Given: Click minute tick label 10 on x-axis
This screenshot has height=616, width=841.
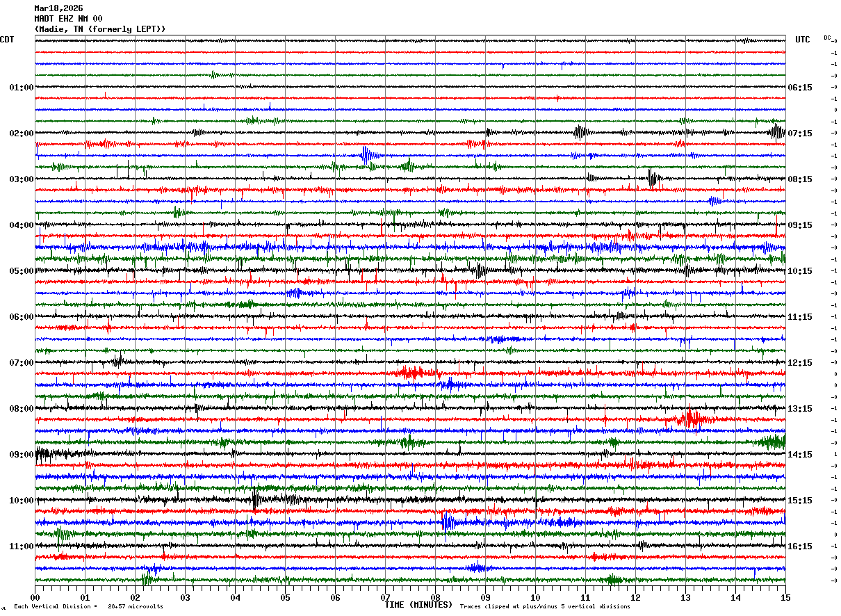Looking at the screenshot, I should coord(535,597).
